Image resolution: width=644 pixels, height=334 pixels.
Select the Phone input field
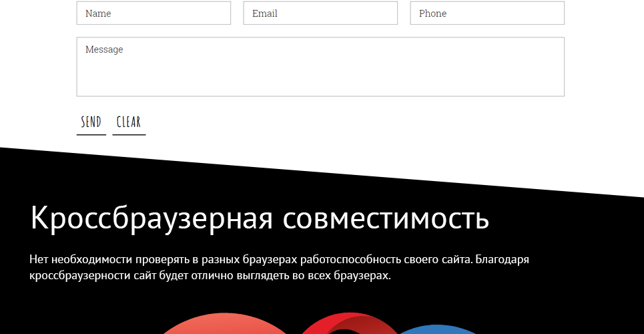coord(487,13)
